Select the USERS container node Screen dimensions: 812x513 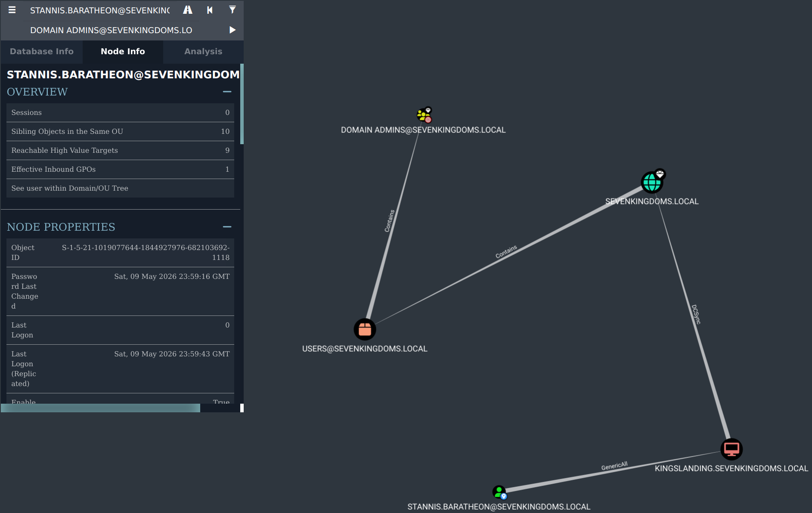[x=365, y=330]
